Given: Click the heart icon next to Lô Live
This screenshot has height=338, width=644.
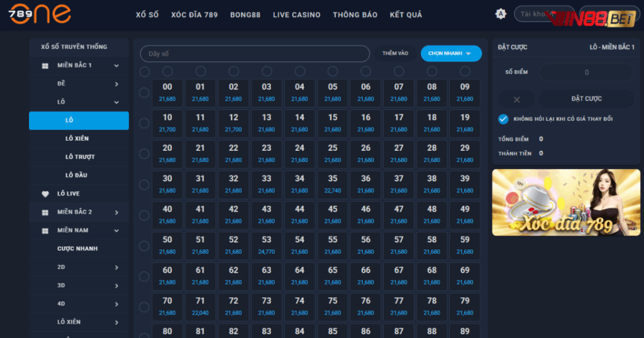Looking at the screenshot, I should coord(45,194).
